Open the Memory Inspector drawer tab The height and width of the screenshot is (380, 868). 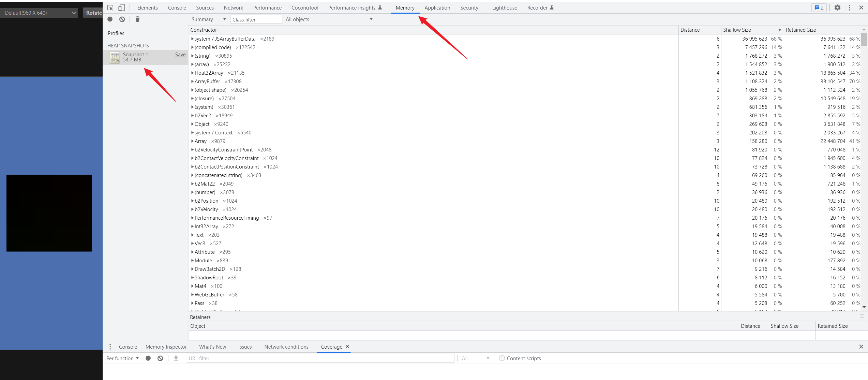(x=166, y=347)
